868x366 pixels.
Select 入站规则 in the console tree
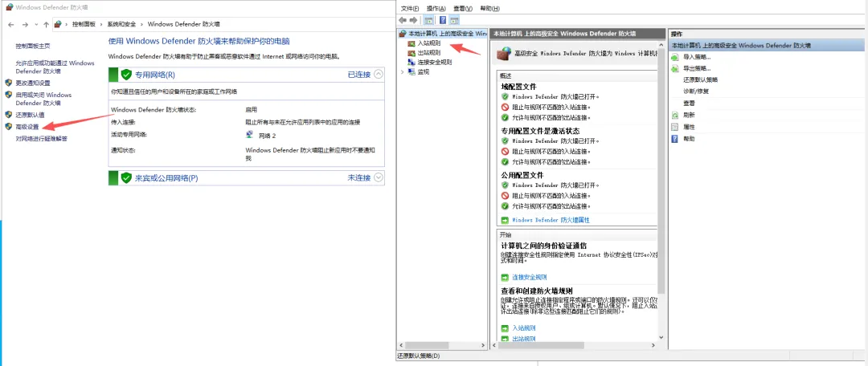point(429,43)
